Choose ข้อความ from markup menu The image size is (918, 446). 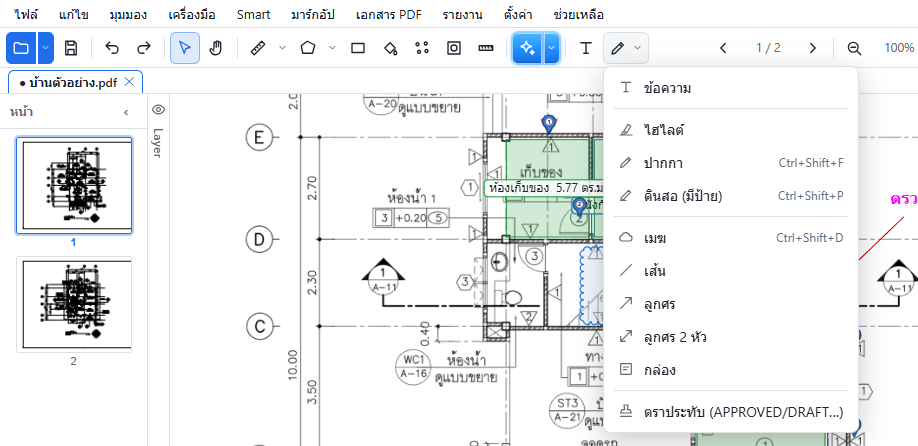tap(731, 88)
